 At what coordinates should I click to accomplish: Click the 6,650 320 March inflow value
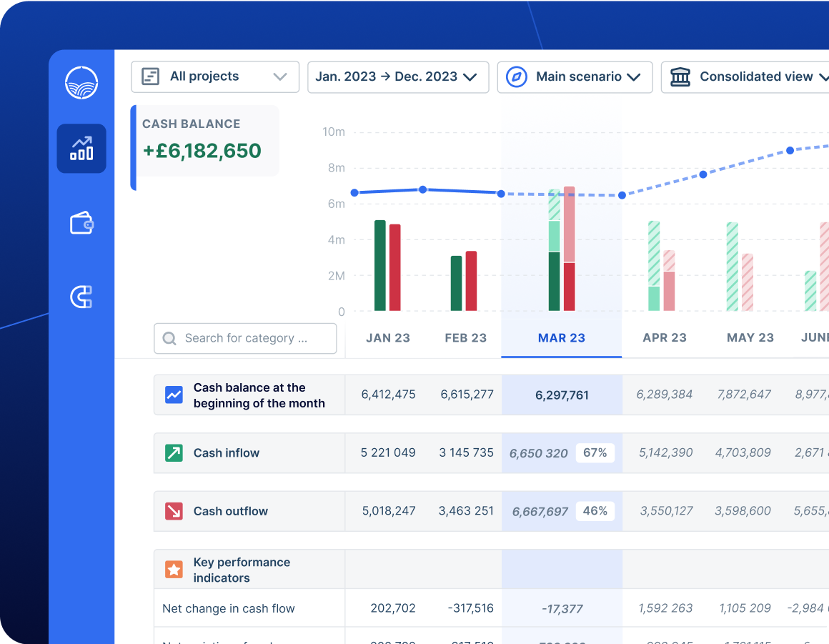[x=538, y=454]
